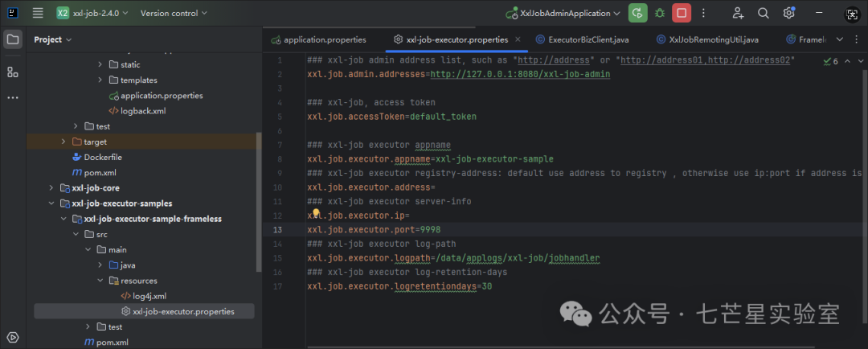The width and height of the screenshot is (868, 349).
Task: Click xxl-job-executor-sample appname value
Action: point(494,159)
